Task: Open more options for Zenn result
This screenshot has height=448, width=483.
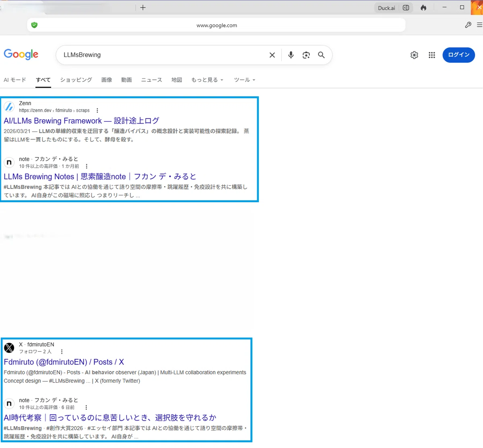Action: click(x=97, y=110)
